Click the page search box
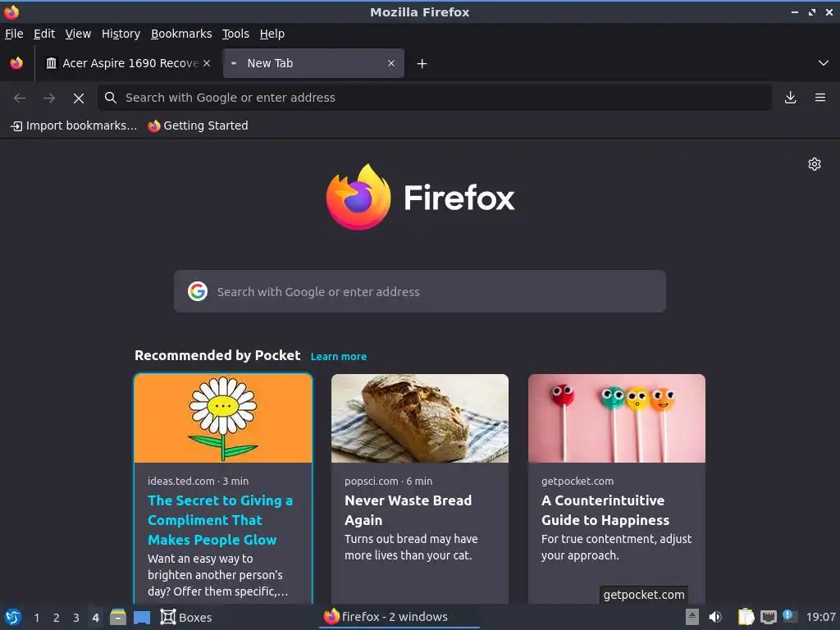Screen dimensions: 840x630 click(419, 291)
